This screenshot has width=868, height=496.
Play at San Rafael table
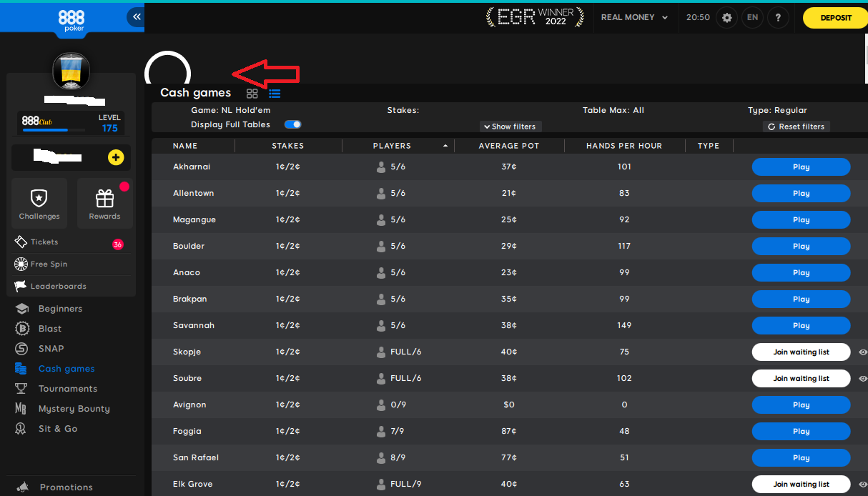click(801, 457)
